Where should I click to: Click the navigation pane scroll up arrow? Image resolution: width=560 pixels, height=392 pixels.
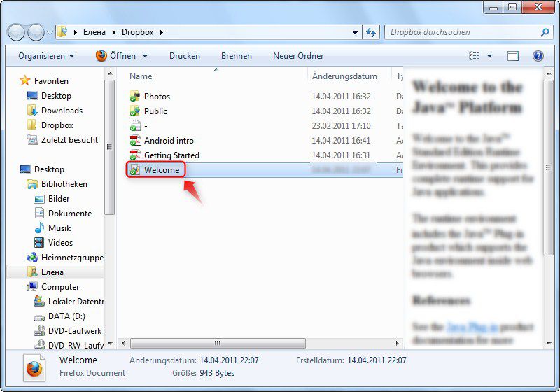(x=110, y=74)
